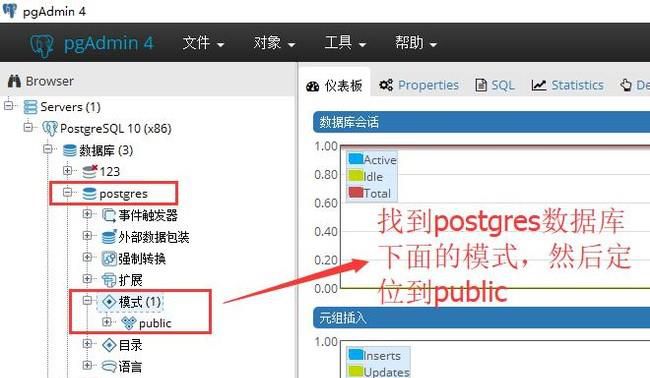Switch to the Properties tab
Screen dimensions: 650x378
pyautogui.click(x=419, y=85)
